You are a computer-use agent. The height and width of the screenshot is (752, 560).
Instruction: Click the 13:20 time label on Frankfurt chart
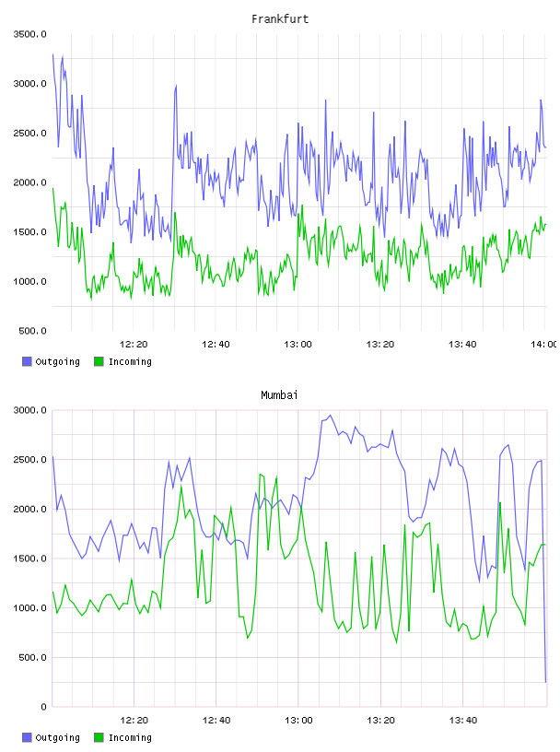pyautogui.click(x=380, y=345)
